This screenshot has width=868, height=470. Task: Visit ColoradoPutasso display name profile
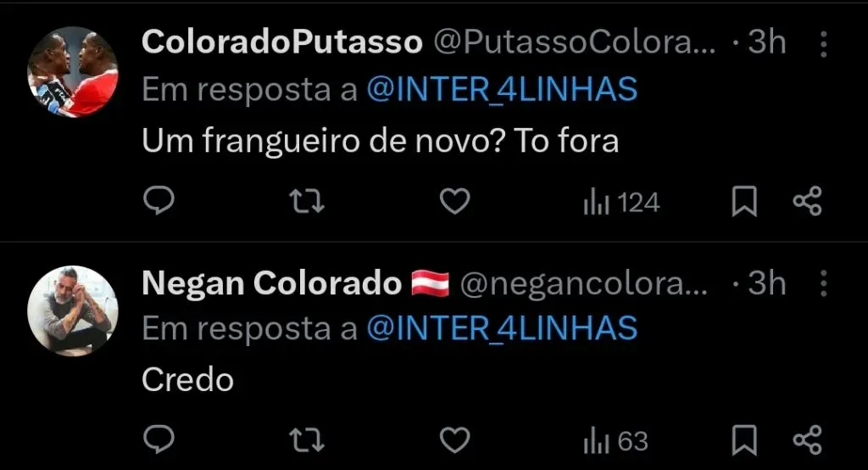click(x=281, y=42)
